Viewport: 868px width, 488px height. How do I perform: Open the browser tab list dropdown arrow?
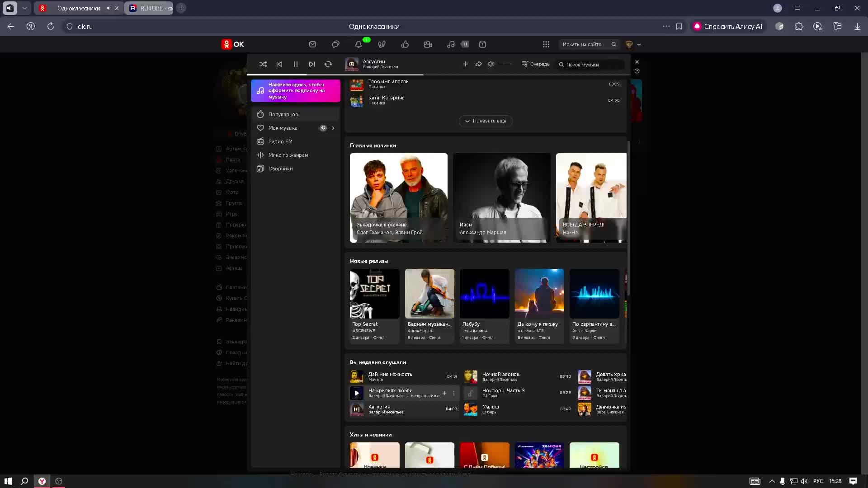tap(24, 8)
